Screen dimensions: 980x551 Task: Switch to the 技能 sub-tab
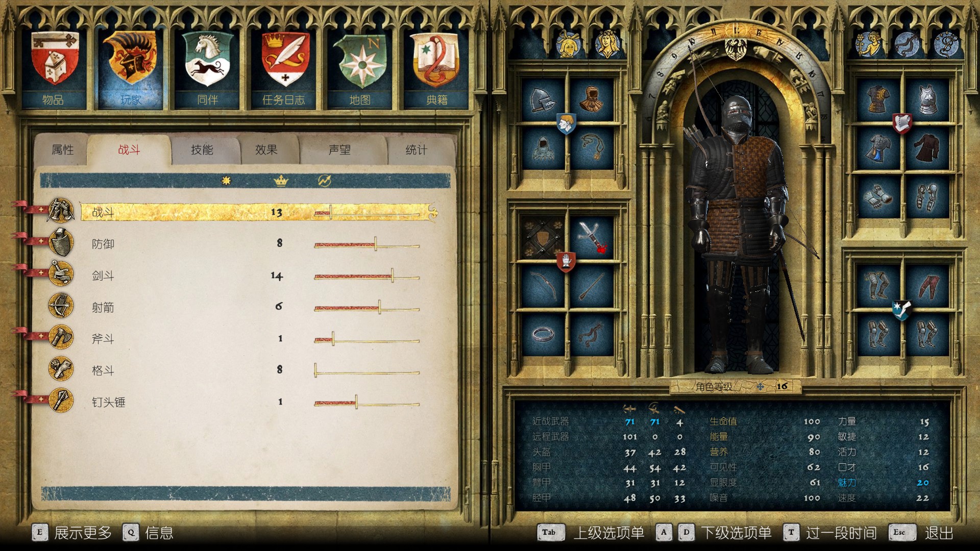coord(202,149)
